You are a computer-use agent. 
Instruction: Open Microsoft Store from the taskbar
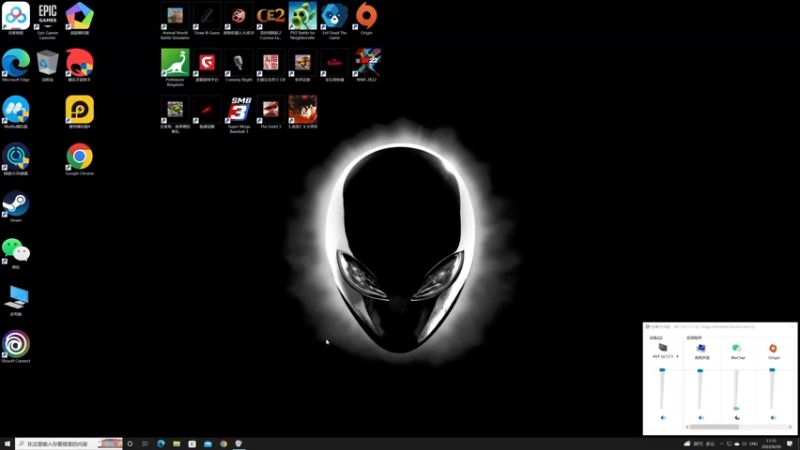tap(192, 444)
